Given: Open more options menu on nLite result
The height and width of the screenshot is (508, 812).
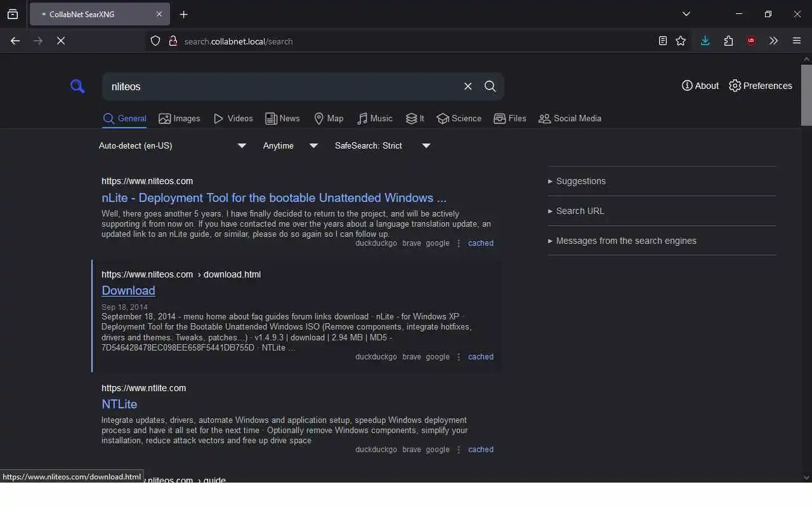Looking at the screenshot, I should [x=459, y=243].
